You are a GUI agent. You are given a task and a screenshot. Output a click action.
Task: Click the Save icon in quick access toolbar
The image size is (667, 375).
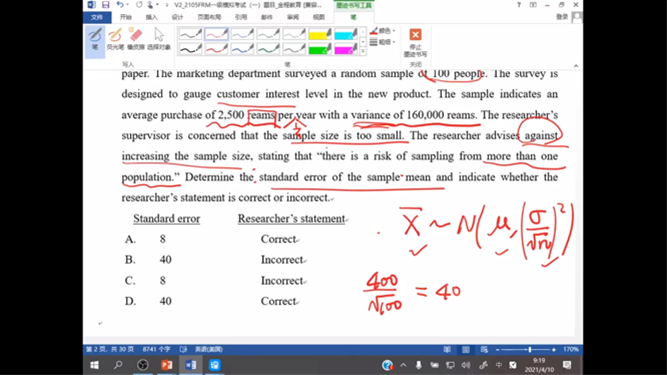point(105,5)
